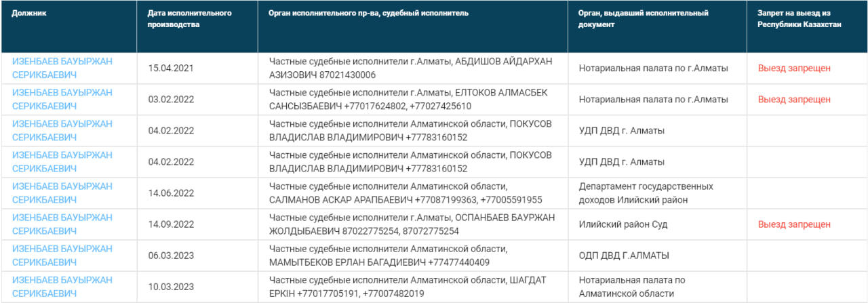Click the "Должник" column header
868x303 pixels.
click(29, 13)
